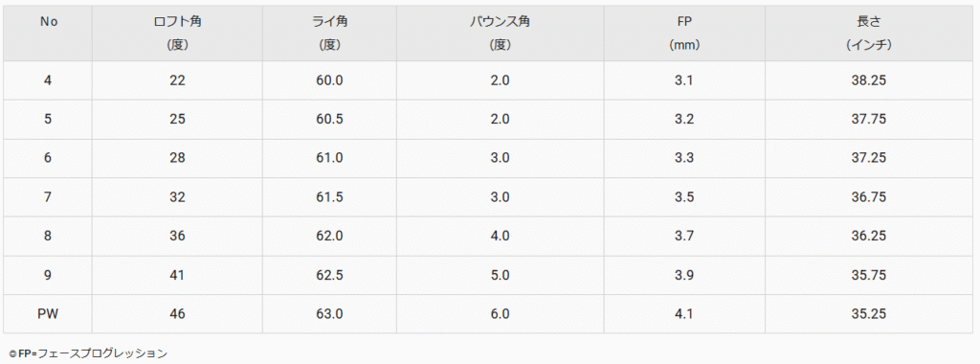The width and height of the screenshot is (980, 364).
Task: Click the FP (mm) column header
Action: [684, 34]
